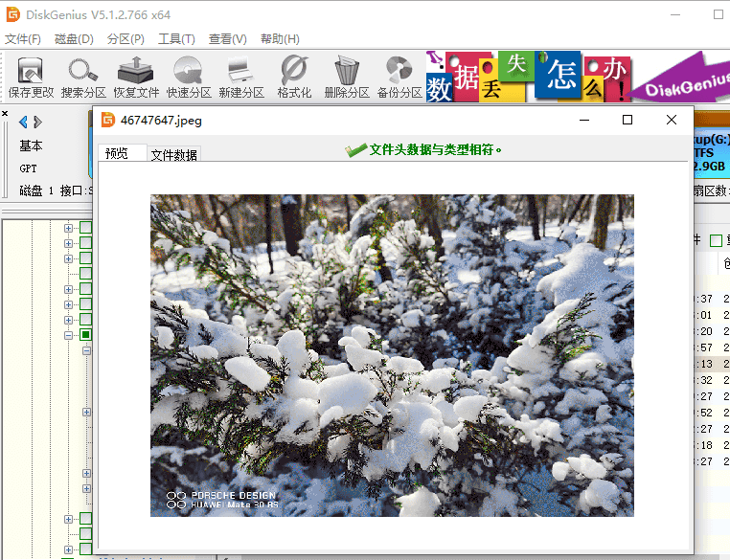The height and width of the screenshot is (560, 730).
Task: Click the Save Changes (保存更改) toolbar icon
Action: pos(31,77)
